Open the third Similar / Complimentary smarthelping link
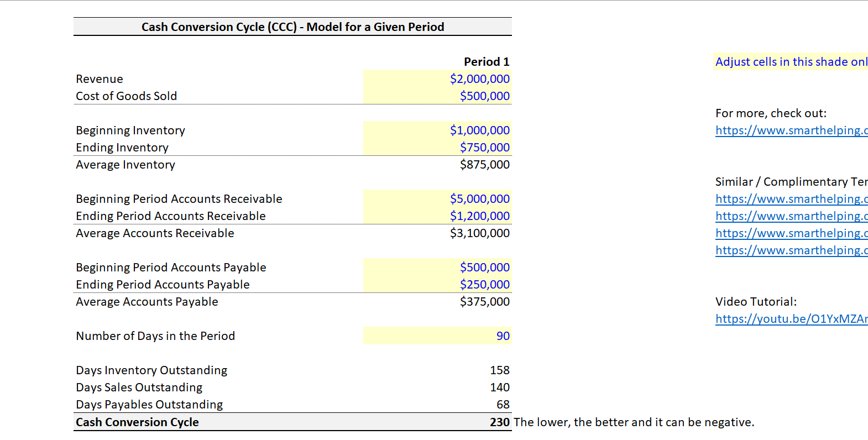Screen dimensions: 868x440 coord(791,233)
